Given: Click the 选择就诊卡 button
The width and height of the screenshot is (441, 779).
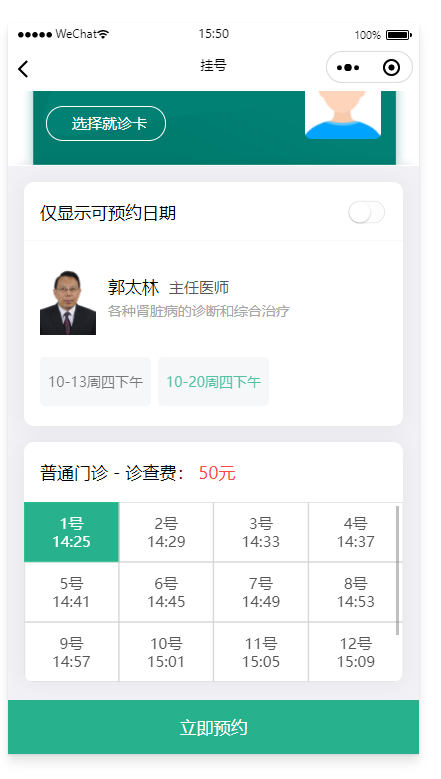Looking at the screenshot, I should [106, 124].
